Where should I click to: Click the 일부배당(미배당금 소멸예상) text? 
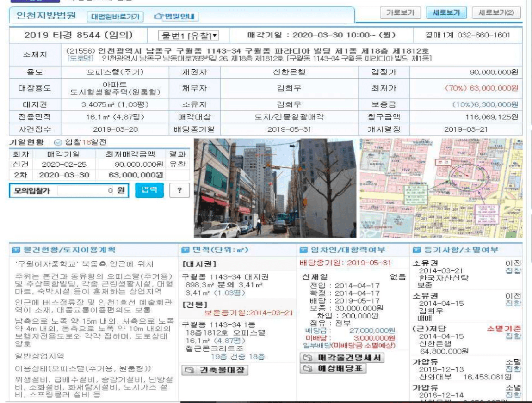point(349,345)
